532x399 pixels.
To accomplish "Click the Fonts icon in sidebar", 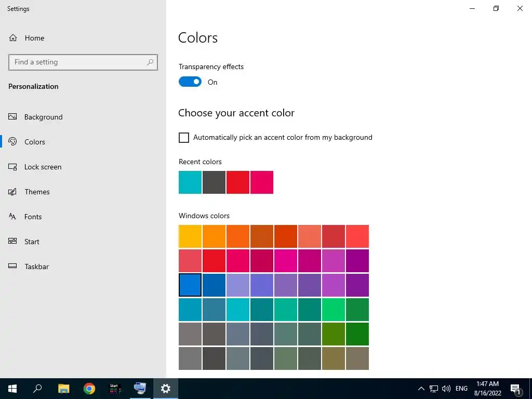I will tap(12, 217).
